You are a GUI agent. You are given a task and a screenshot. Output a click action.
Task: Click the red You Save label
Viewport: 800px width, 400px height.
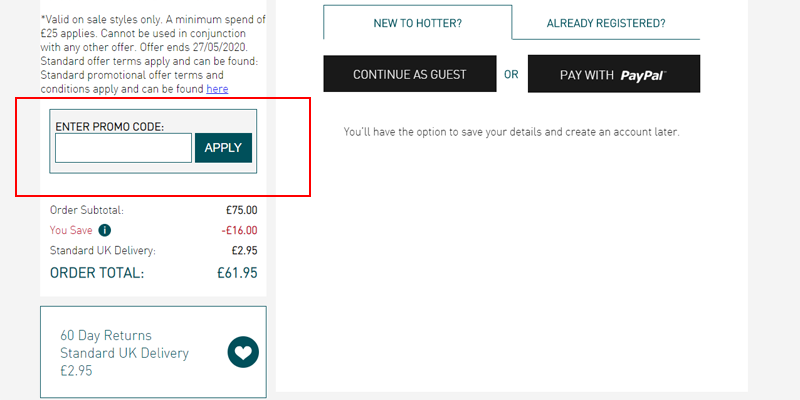click(x=71, y=230)
